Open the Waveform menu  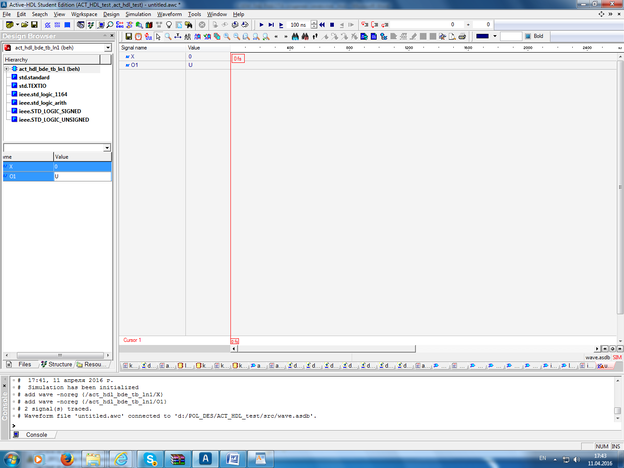tap(170, 14)
